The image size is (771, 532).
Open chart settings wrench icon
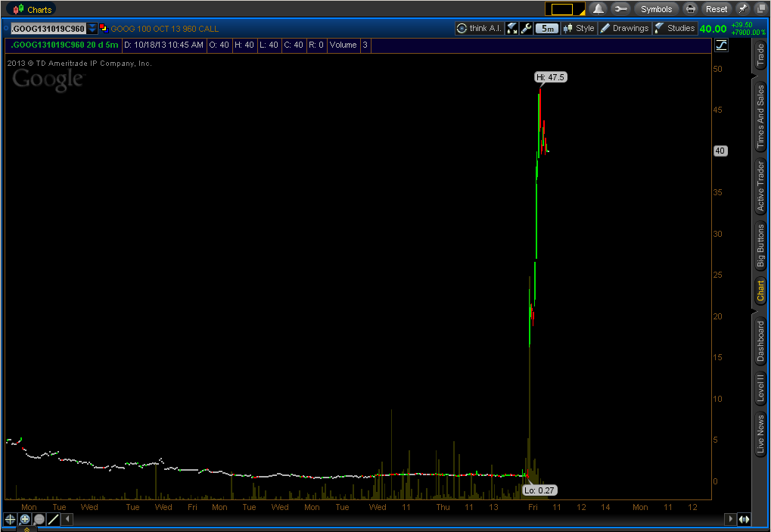[526, 29]
